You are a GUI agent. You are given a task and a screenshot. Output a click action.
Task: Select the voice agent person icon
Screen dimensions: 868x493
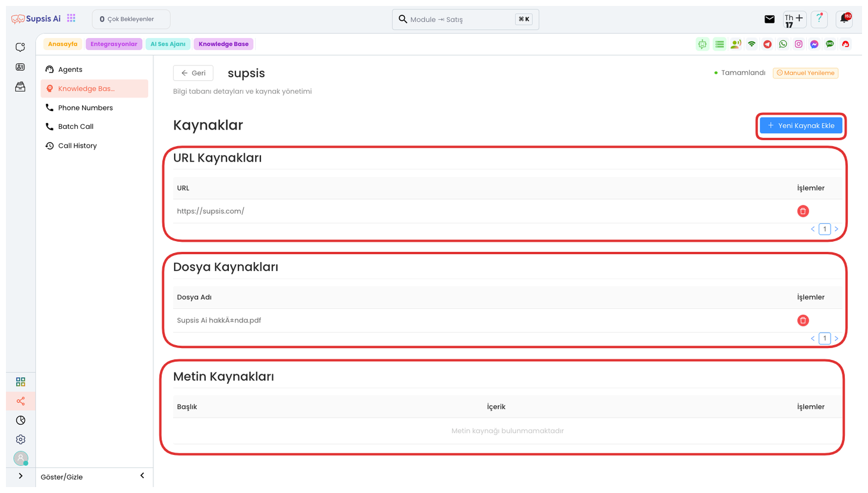pyautogui.click(x=736, y=44)
